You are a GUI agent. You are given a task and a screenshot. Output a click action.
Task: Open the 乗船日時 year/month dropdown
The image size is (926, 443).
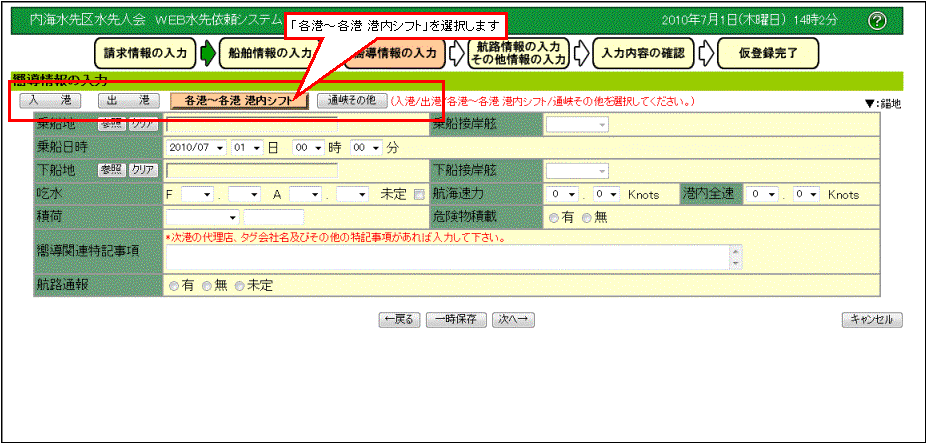point(198,147)
